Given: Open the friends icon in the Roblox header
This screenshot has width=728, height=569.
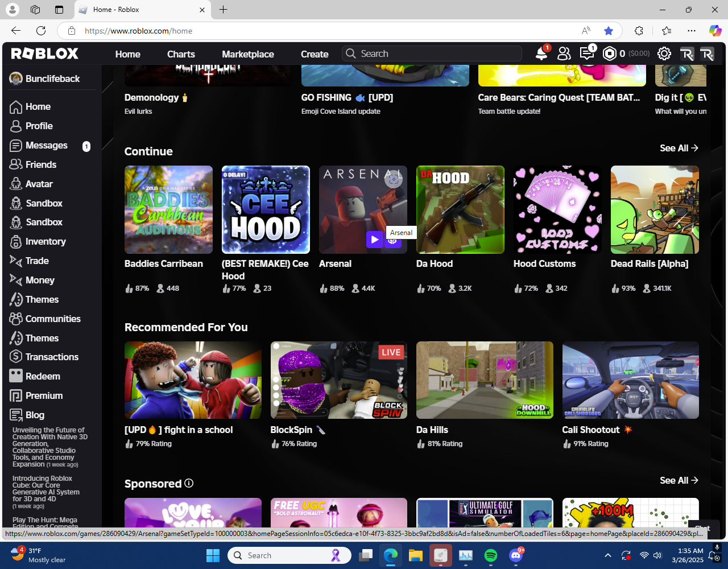Looking at the screenshot, I should [x=564, y=53].
